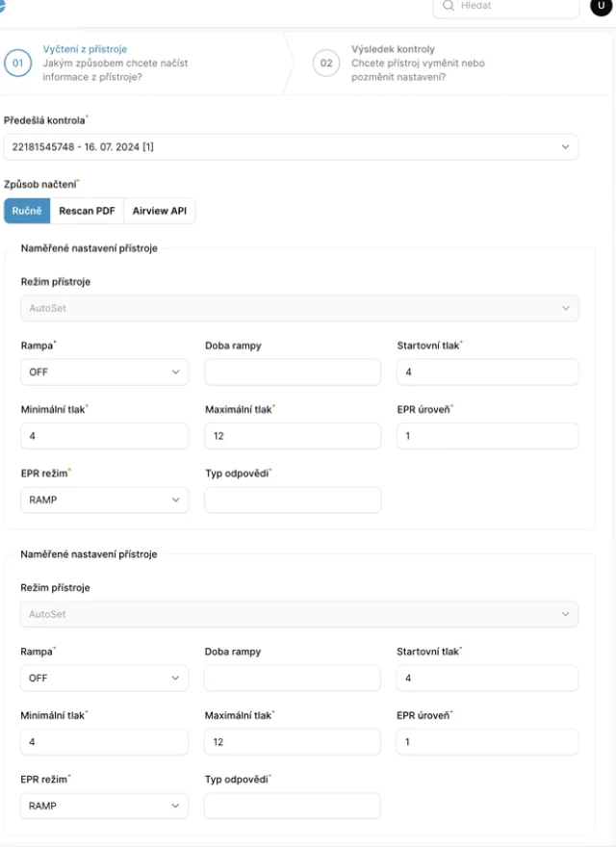Edit Minimální tlak field in upper section
Viewport: 616px width, 847px height.
(105, 436)
